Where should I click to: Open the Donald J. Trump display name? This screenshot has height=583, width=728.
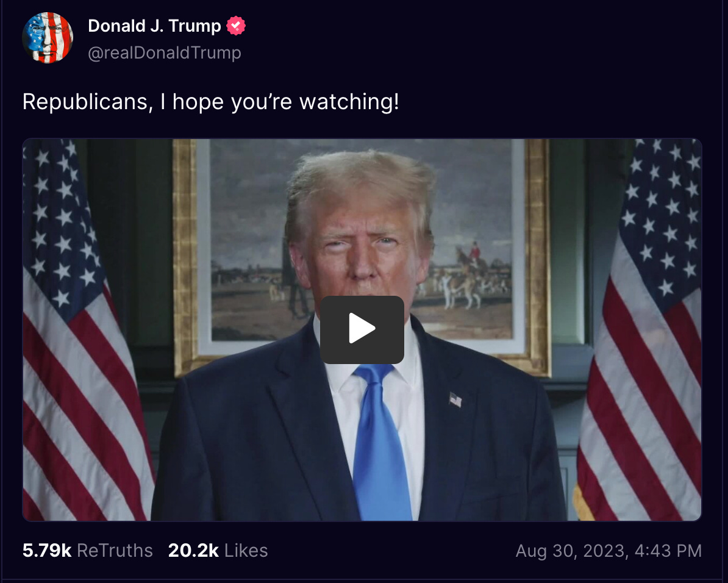coord(154,26)
